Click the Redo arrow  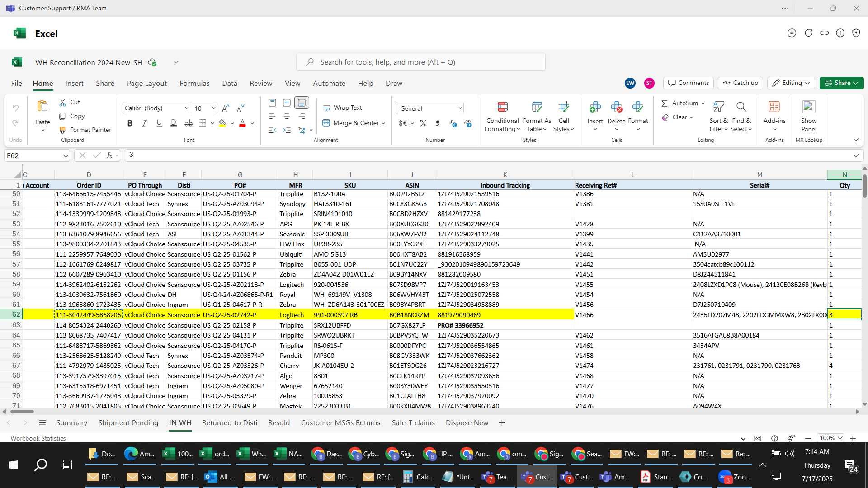[15, 122]
